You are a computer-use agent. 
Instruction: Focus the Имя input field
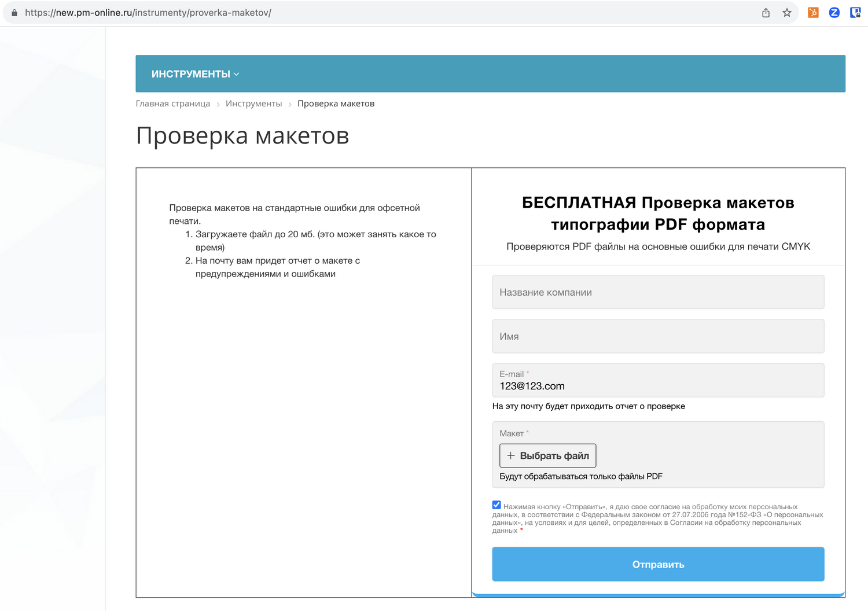pyautogui.click(x=658, y=336)
